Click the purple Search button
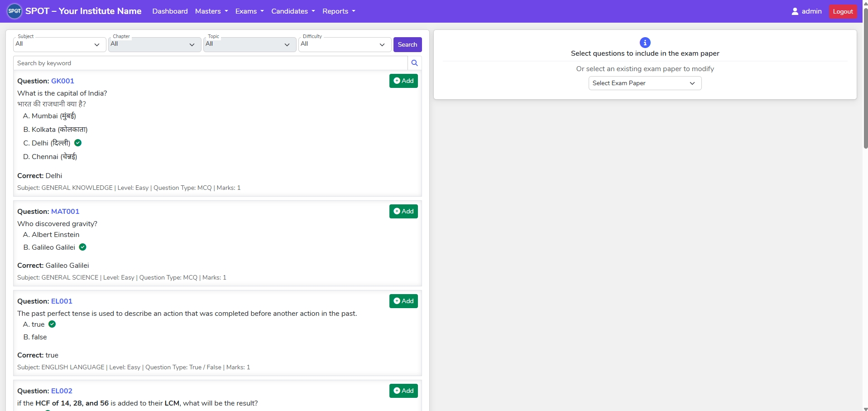The width and height of the screenshot is (868, 411). 408,44
